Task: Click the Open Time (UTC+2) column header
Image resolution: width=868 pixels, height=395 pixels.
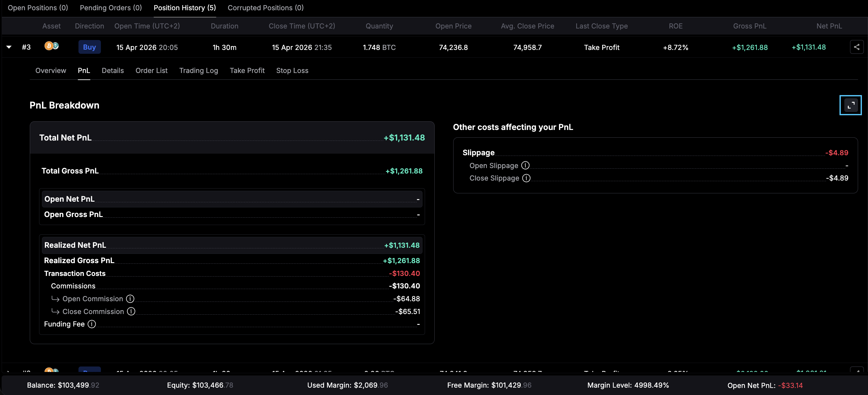Action: tap(147, 26)
